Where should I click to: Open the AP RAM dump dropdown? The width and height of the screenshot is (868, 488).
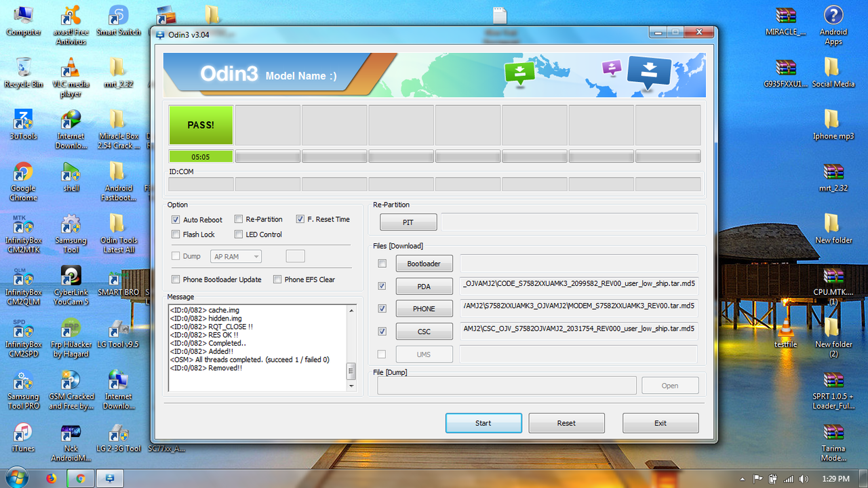point(236,256)
